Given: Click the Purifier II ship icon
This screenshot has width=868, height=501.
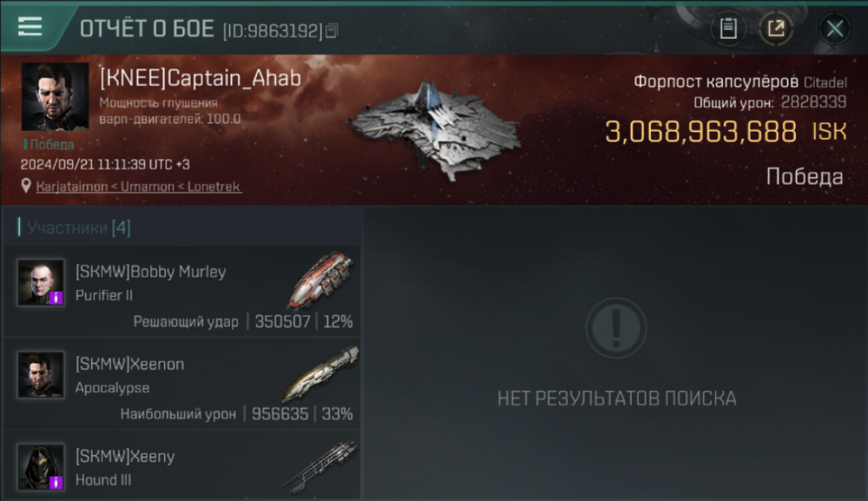Looking at the screenshot, I should pos(322,279).
